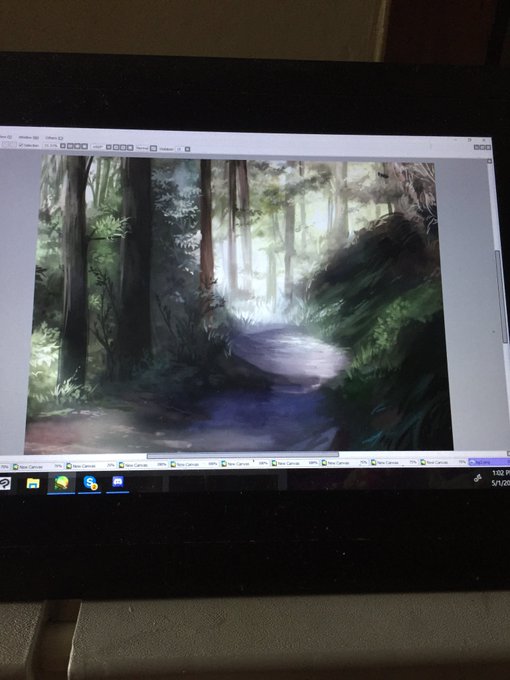Click the rotation angle field
510x680 pixels.
click(97, 147)
